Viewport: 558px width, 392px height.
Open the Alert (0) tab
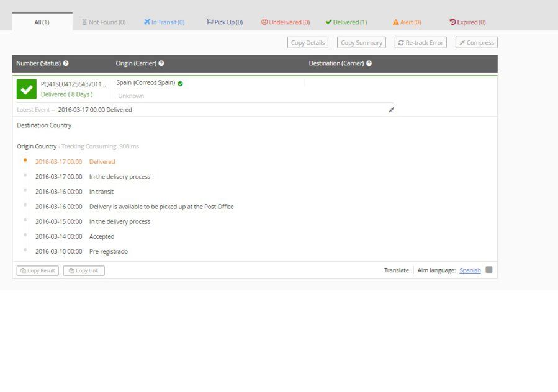click(407, 22)
